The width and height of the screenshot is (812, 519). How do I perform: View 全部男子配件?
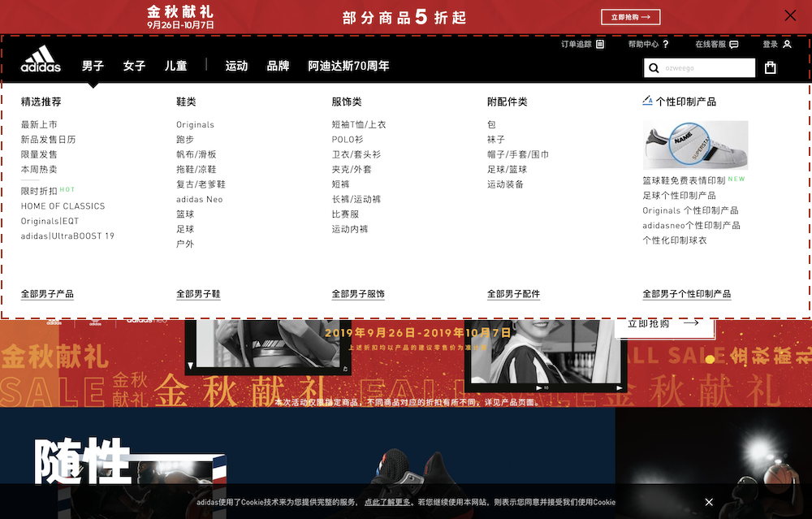(x=514, y=294)
